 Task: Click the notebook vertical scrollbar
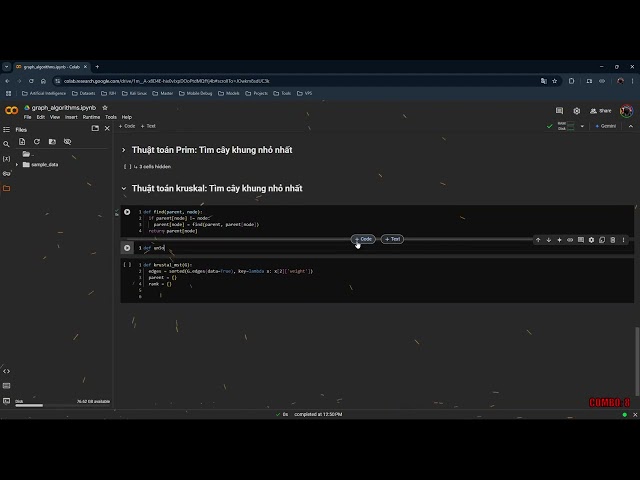click(x=637, y=361)
